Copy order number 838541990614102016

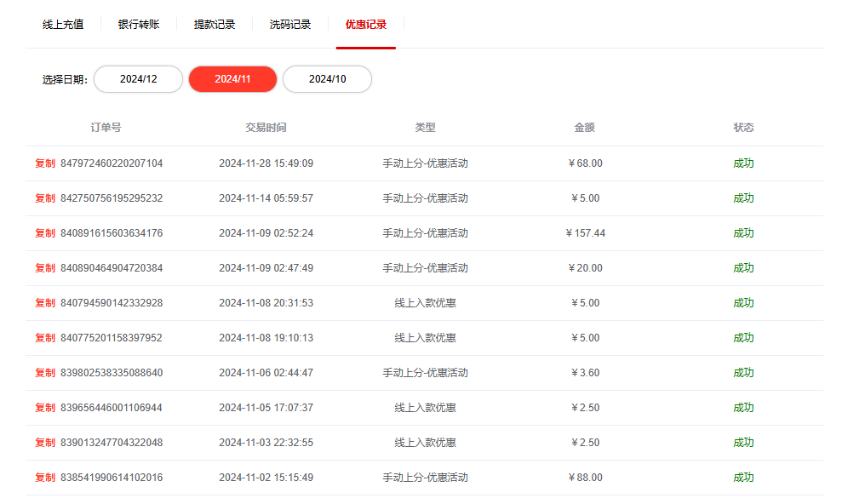pos(45,478)
